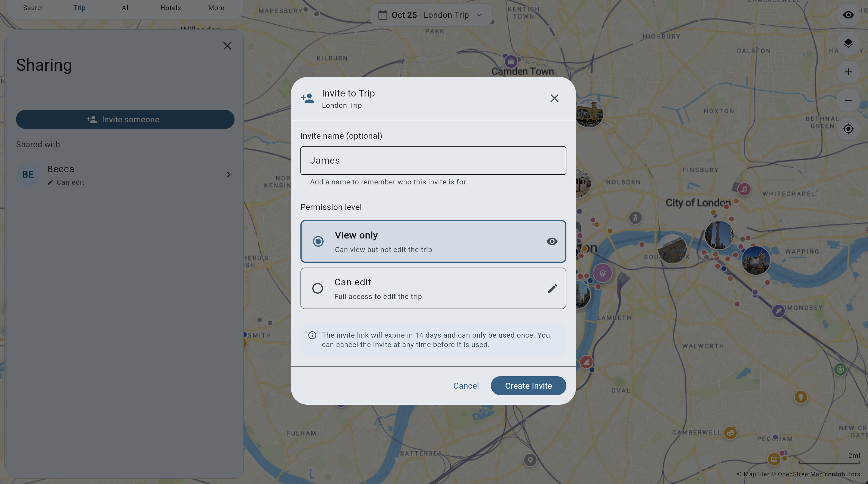Click the pencil icon in Can edit option
Image resolution: width=868 pixels, height=484 pixels.
pyautogui.click(x=552, y=288)
